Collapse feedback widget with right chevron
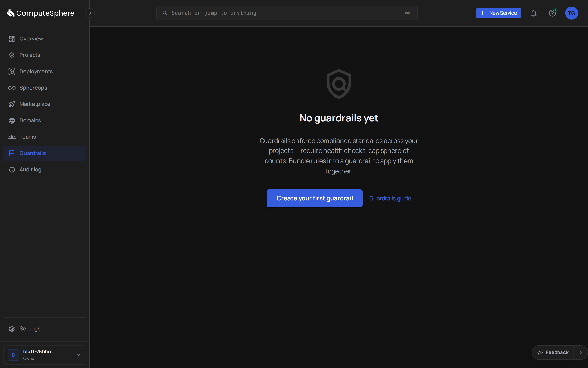588x368 pixels. tap(580, 352)
